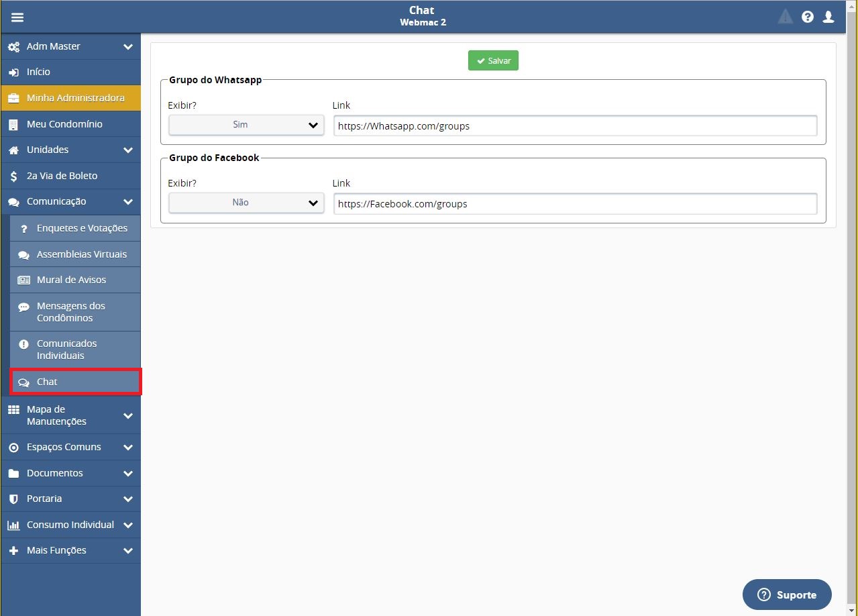Click the Consumo Individual bar chart icon
The height and width of the screenshot is (616, 858).
click(x=13, y=525)
